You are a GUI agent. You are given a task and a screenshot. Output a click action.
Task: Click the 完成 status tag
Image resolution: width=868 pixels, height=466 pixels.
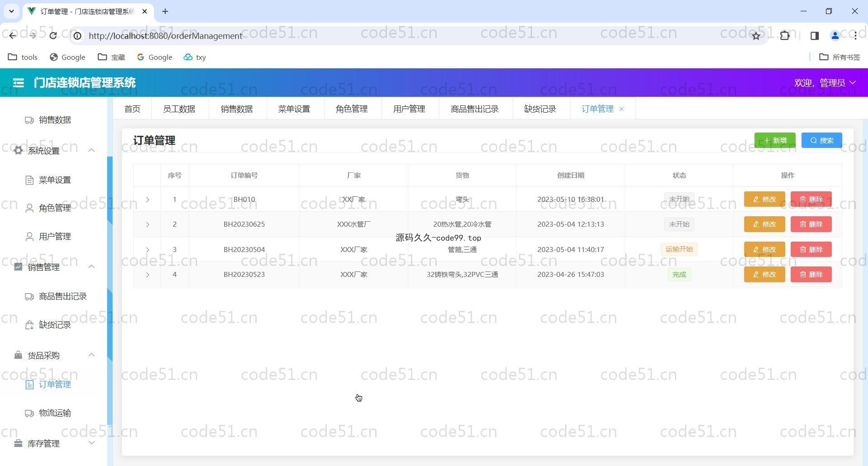pyautogui.click(x=679, y=275)
